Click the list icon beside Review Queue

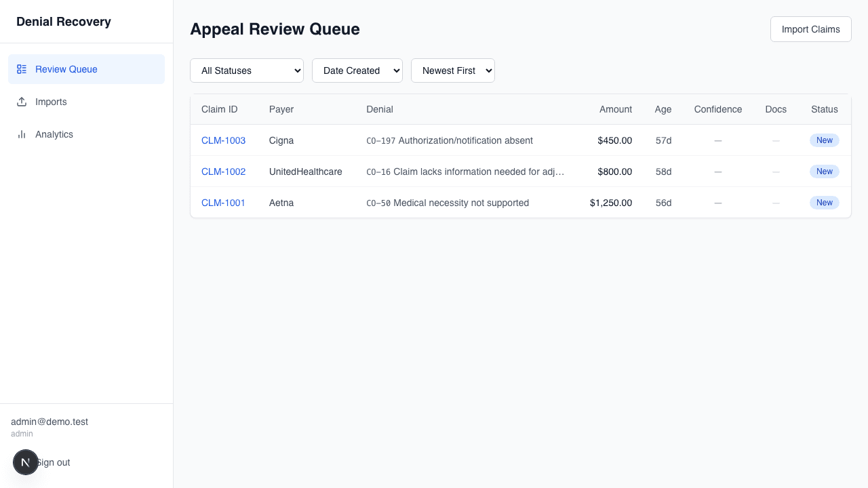coord(21,68)
